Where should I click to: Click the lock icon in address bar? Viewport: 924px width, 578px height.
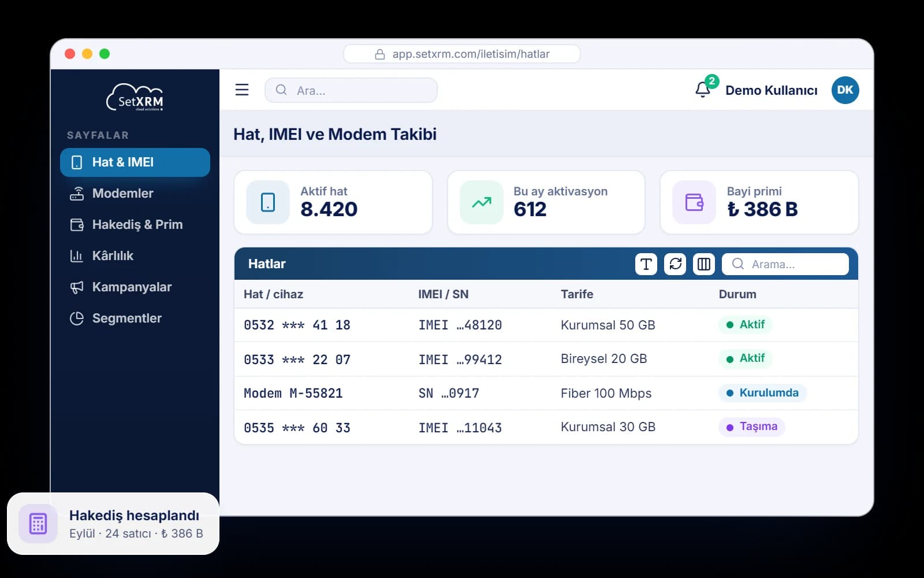pos(380,54)
